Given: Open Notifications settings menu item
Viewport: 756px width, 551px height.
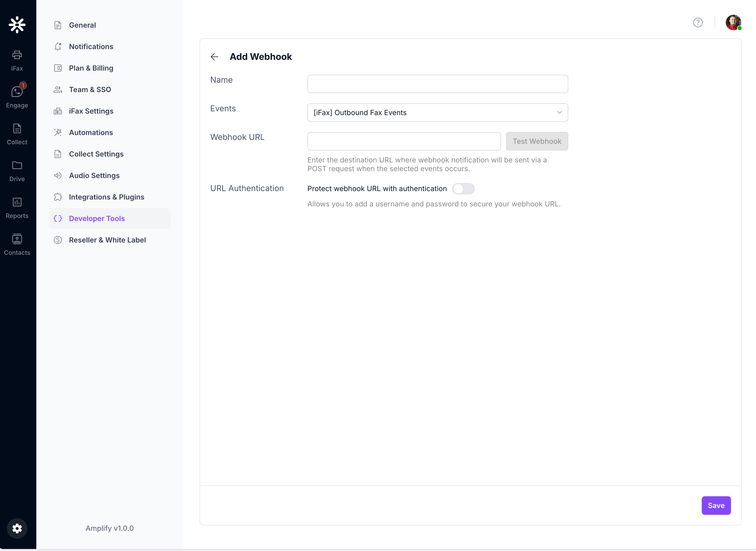Looking at the screenshot, I should click(x=109, y=47).
